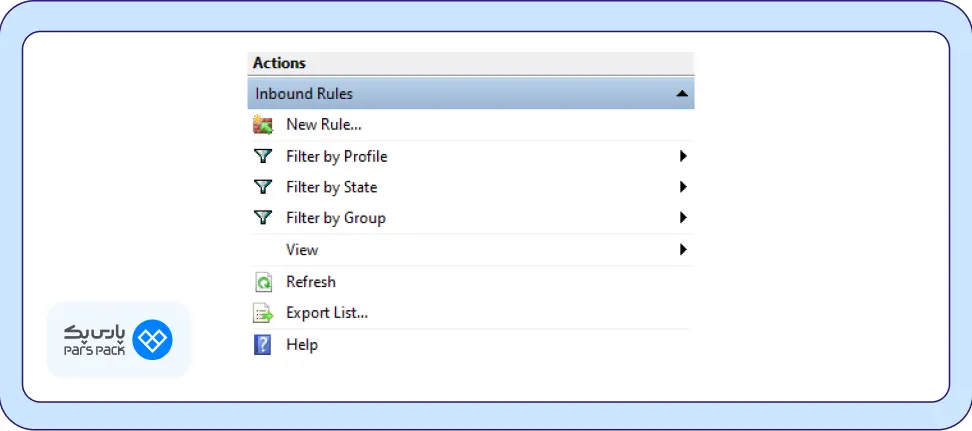
Task: Select the View menu entry text
Action: 302,250
